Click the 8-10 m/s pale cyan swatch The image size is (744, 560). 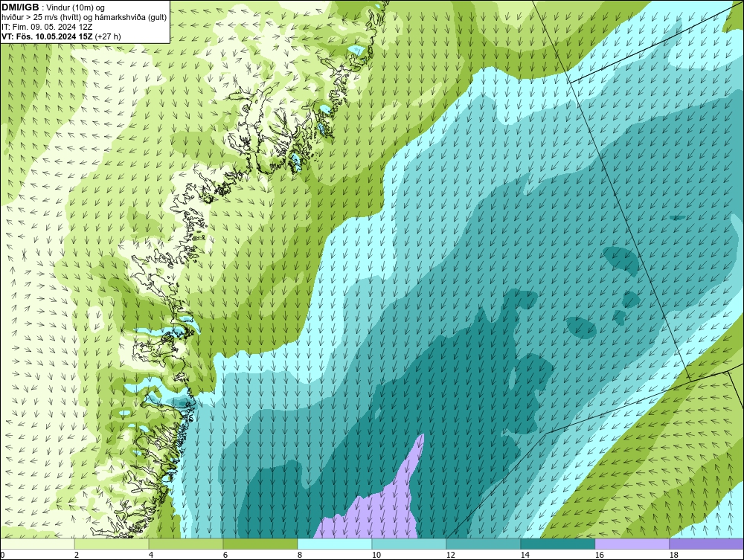[x=335, y=544]
